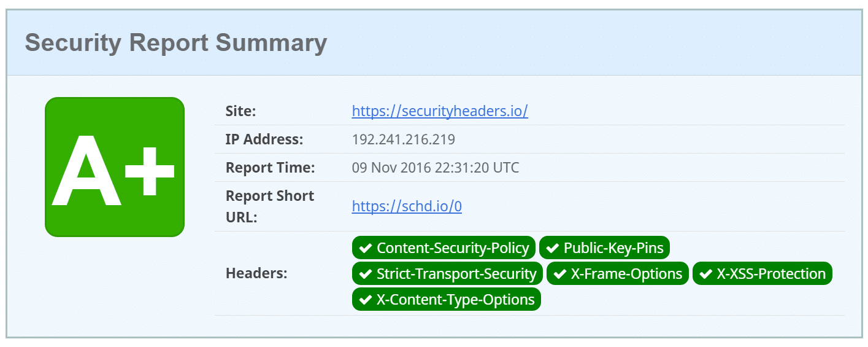
Task: Click the Public-Key-Pins badge text
Action: (x=613, y=248)
